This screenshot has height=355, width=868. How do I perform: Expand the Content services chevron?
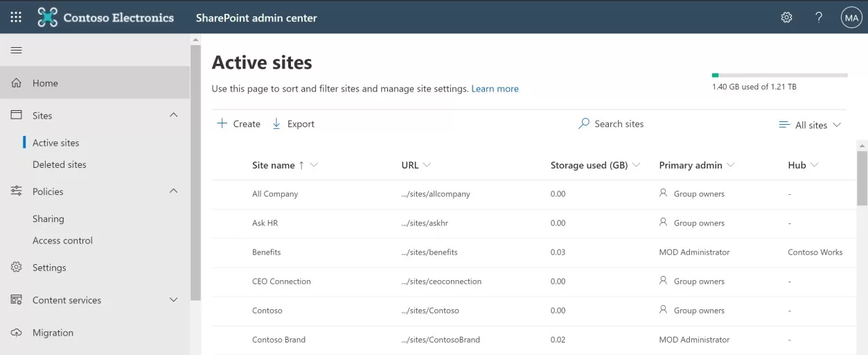click(174, 300)
